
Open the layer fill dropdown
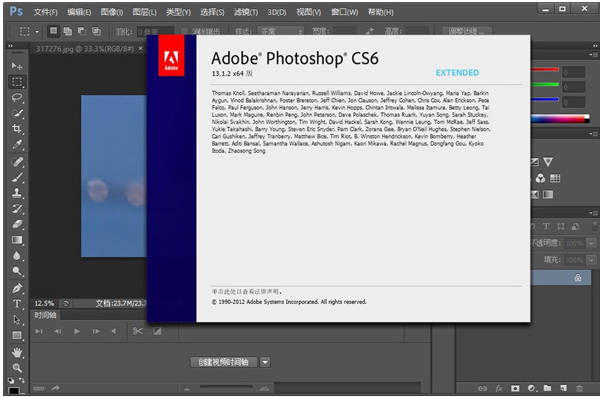pos(592,260)
